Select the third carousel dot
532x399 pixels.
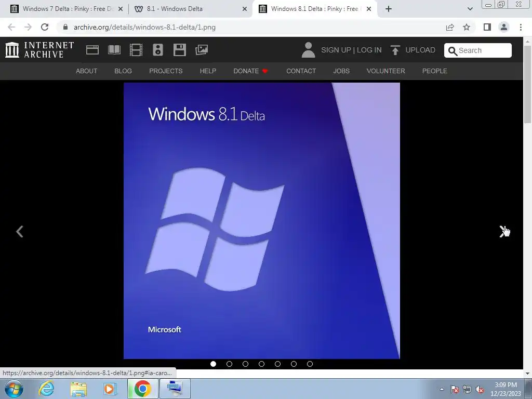(245, 364)
